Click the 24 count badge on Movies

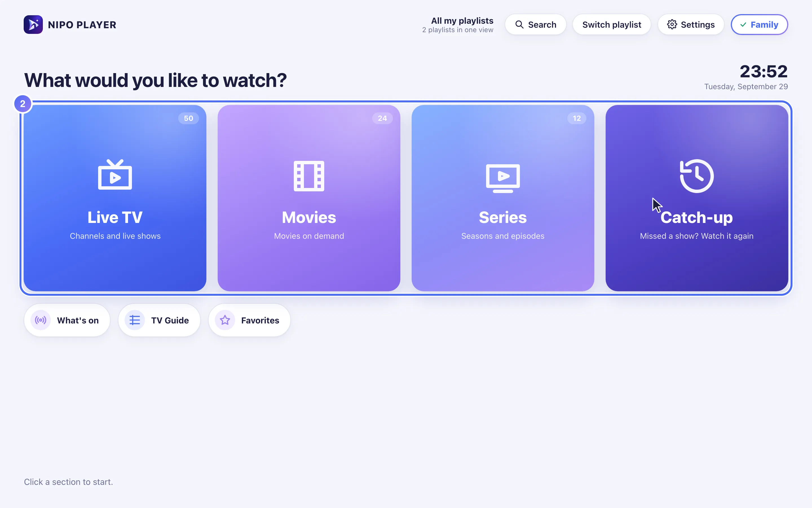[383, 118]
